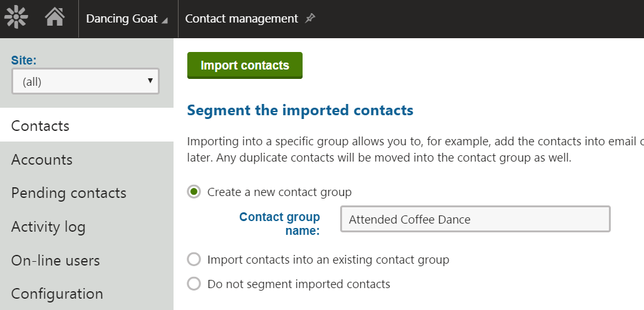Click the Contact group name label
Screen dimensions: 644x310
coord(279,224)
